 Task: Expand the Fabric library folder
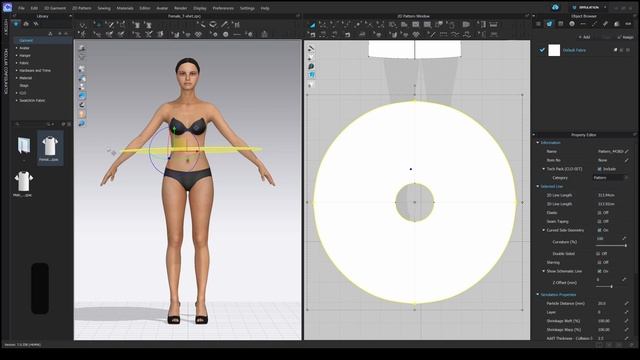17,63
